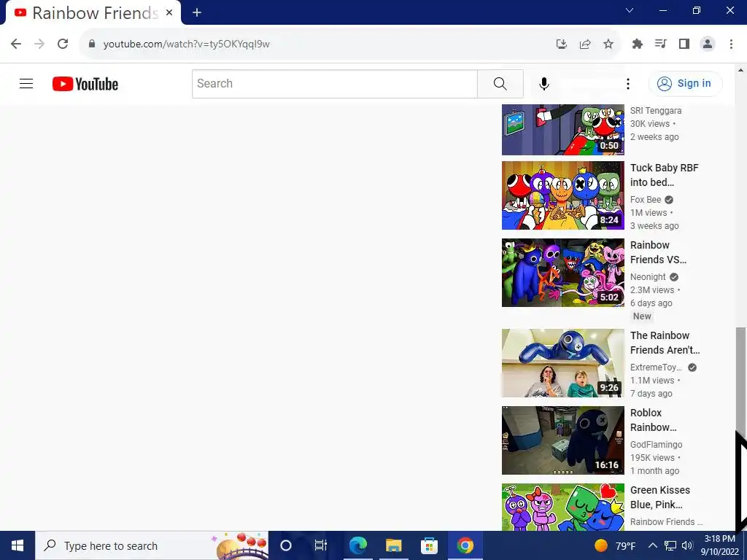747x560 pixels.
Task: Toggle the Chrome side panel icon
Action: [x=684, y=44]
